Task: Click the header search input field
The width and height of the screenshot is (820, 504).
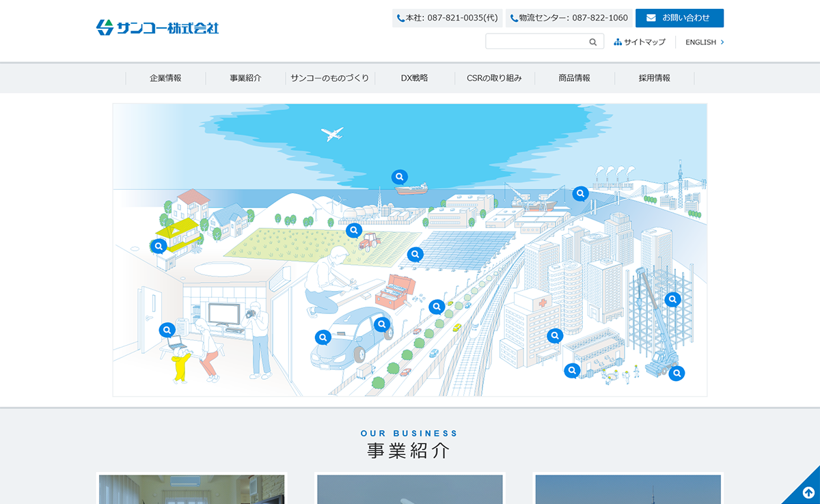Action: pyautogui.click(x=536, y=42)
